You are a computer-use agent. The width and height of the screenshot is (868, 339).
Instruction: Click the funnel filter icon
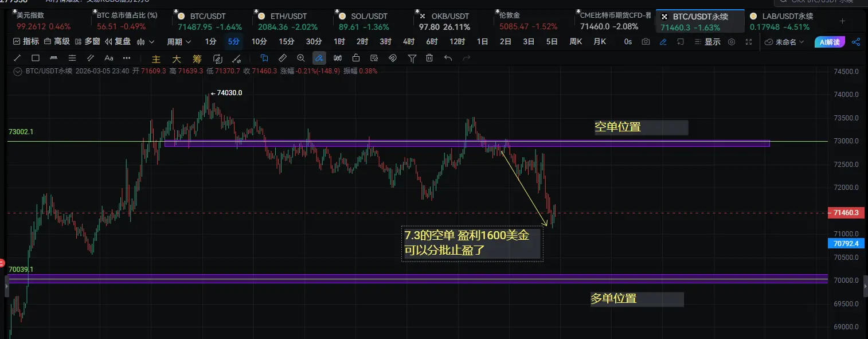[x=412, y=58]
